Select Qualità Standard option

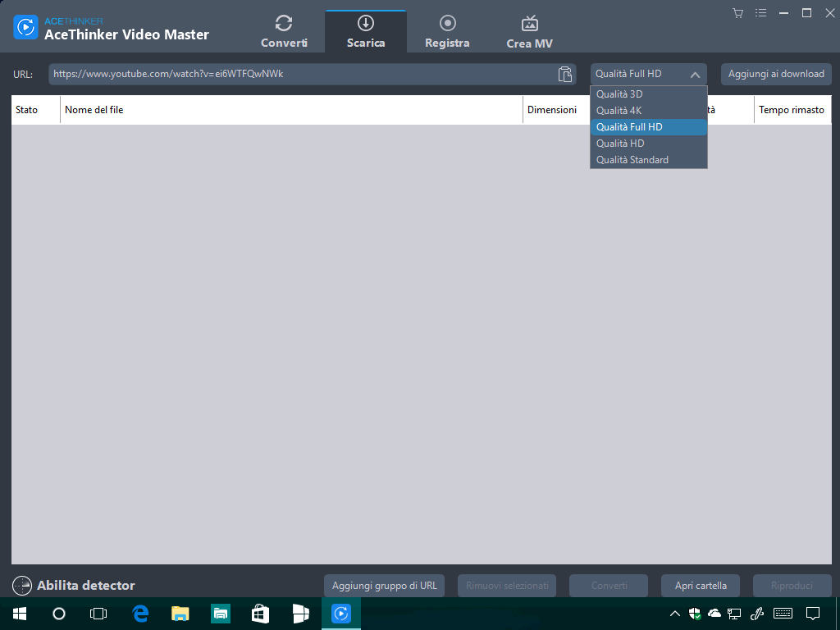tap(648, 160)
